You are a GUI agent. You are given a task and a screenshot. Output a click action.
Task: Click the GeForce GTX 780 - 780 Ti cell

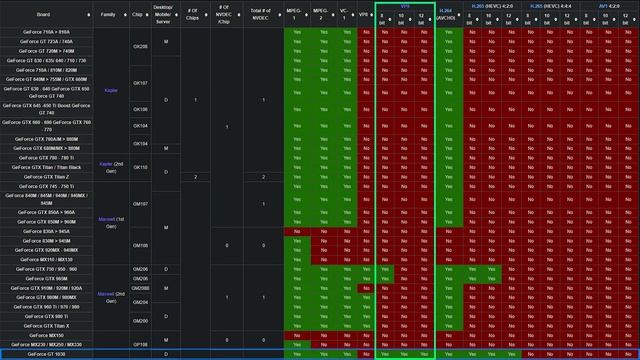(47, 158)
